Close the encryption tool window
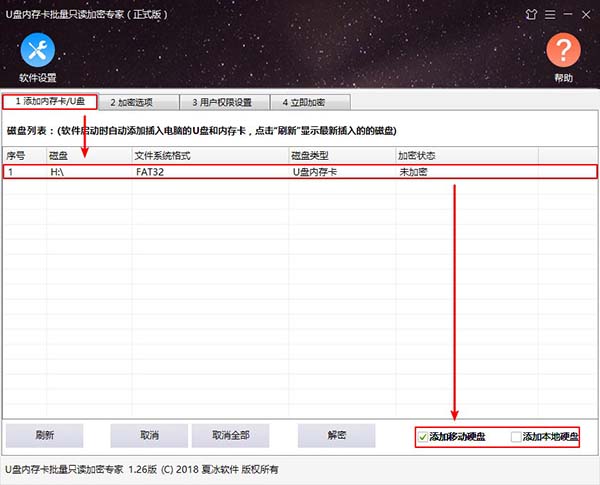Image resolution: width=600 pixels, height=485 pixels. pos(585,13)
